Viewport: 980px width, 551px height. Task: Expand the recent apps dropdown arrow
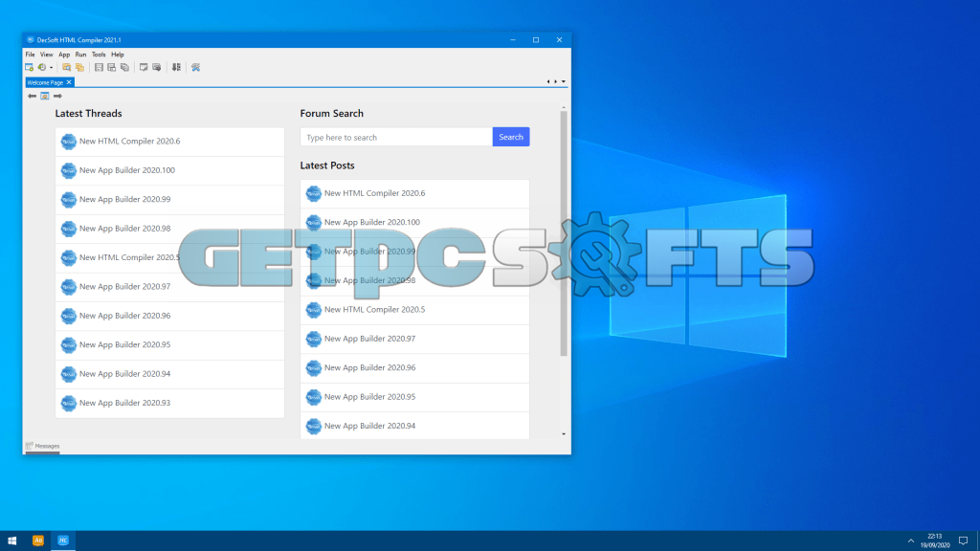[52, 68]
